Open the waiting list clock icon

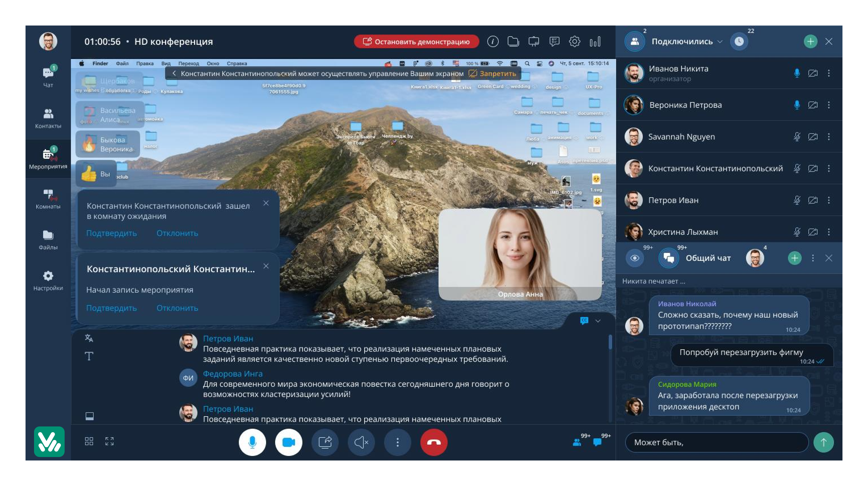coord(739,41)
